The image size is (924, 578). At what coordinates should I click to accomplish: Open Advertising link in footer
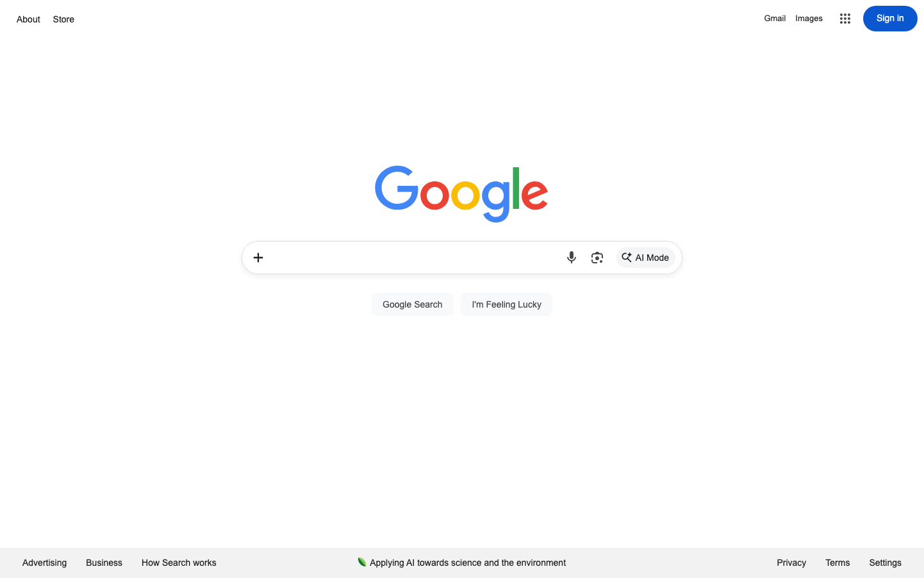click(44, 563)
